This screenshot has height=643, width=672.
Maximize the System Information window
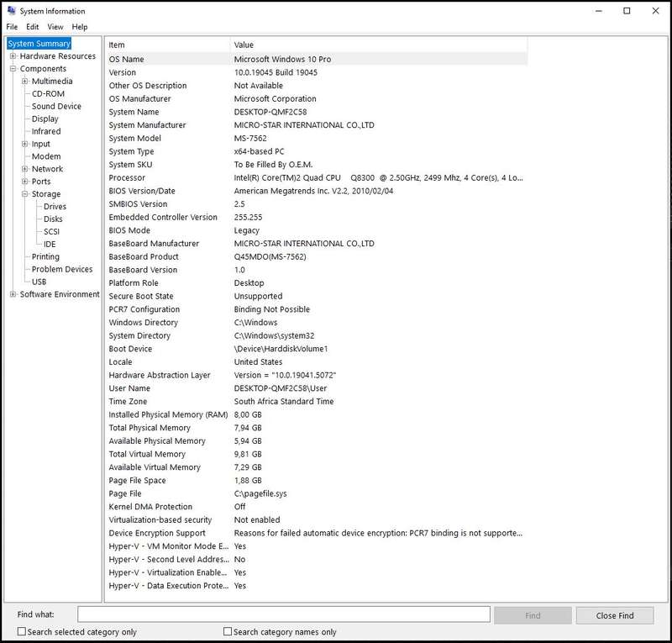pos(627,11)
